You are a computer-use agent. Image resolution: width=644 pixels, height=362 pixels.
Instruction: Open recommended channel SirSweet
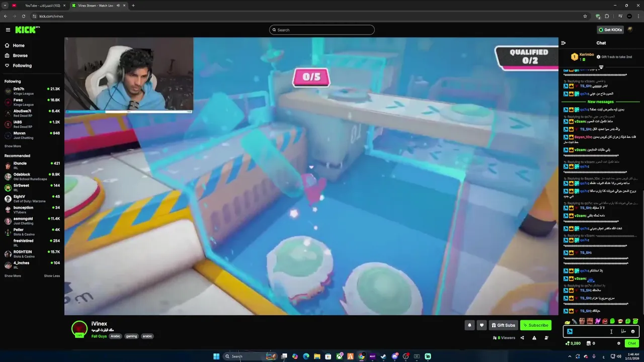click(32, 187)
